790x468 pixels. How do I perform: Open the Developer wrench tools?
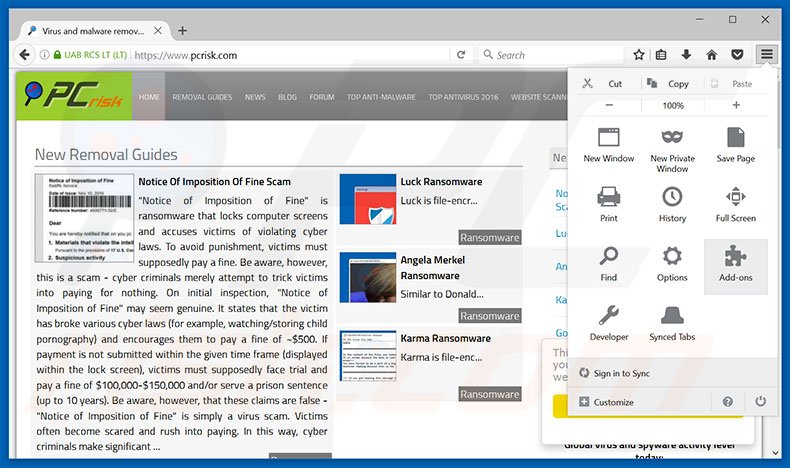click(609, 323)
